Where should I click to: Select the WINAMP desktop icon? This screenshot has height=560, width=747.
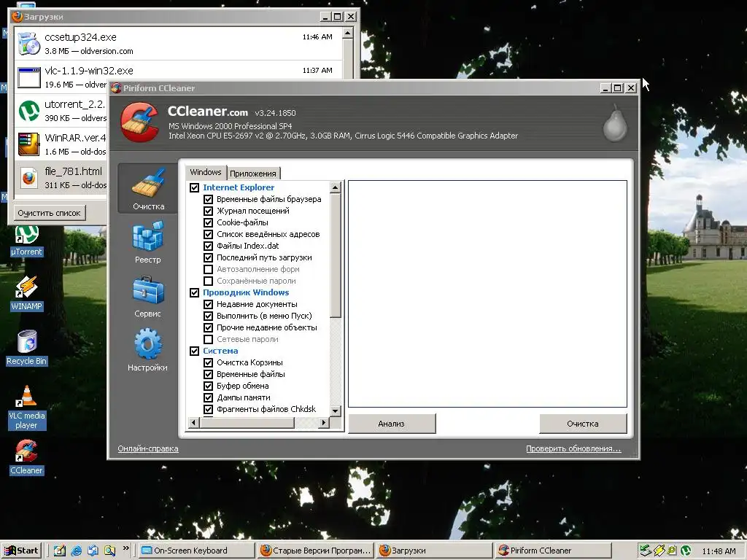[x=27, y=293]
